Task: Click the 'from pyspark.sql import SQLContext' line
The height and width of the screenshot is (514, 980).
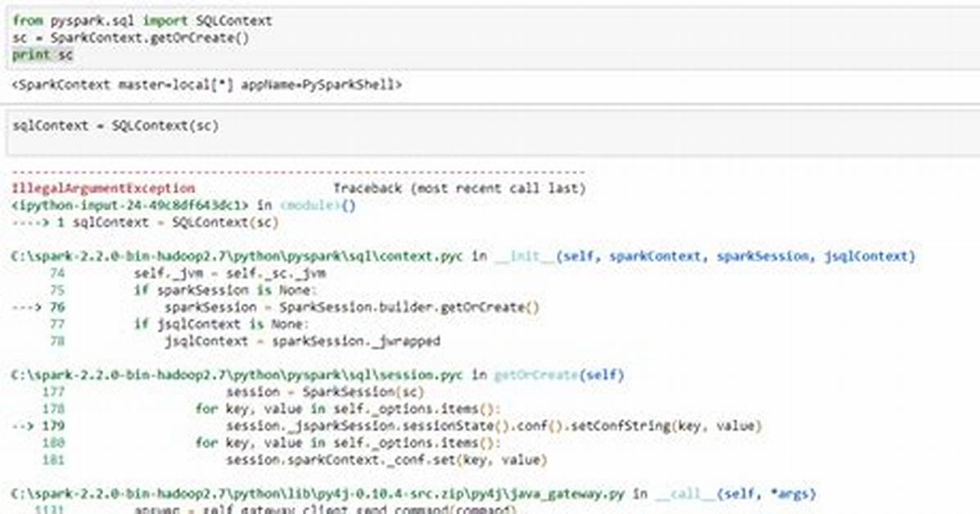Action: tap(142, 20)
